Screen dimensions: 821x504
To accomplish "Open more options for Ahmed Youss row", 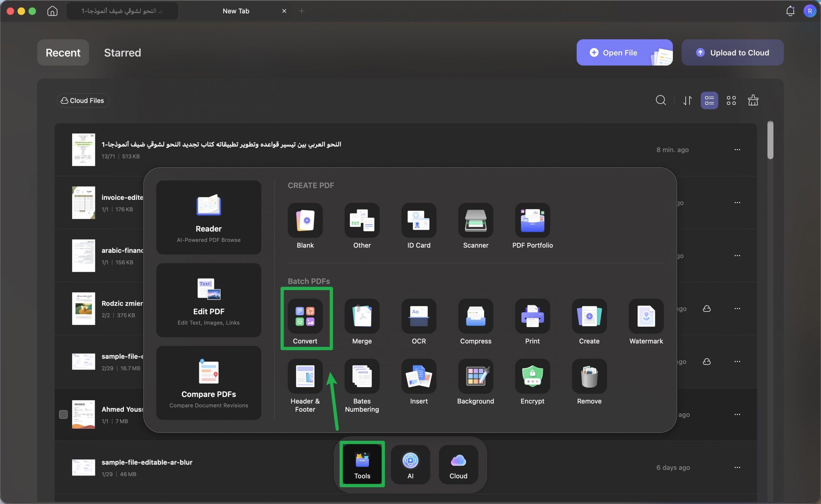I will click(x=737, y=415).
